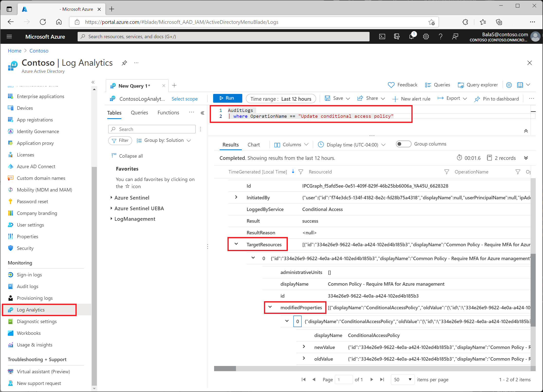Open the portal settings gear

click(426, 36)
